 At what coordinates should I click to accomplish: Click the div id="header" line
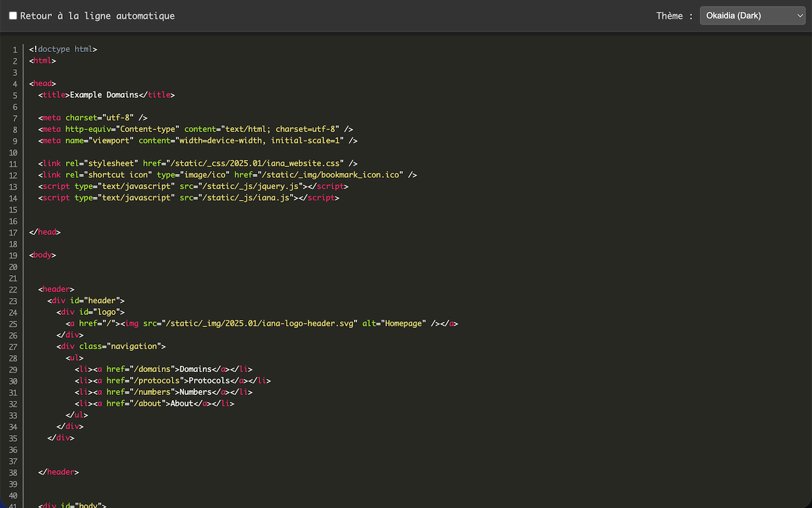[86, 300]
